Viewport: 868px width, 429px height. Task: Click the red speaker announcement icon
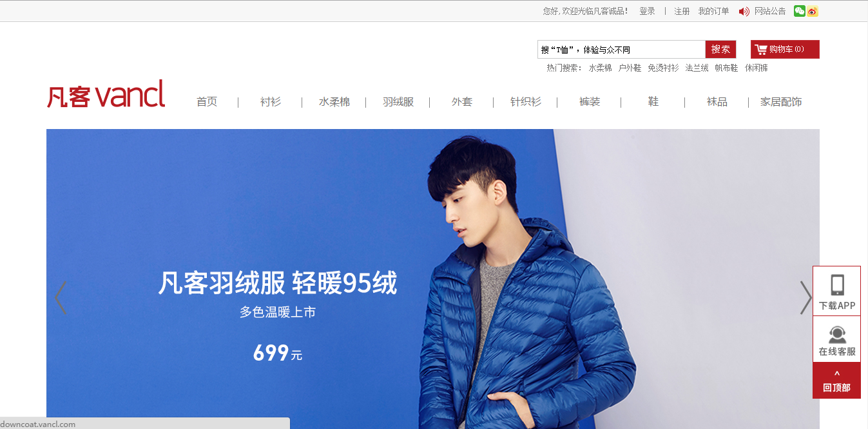point(744,12)
